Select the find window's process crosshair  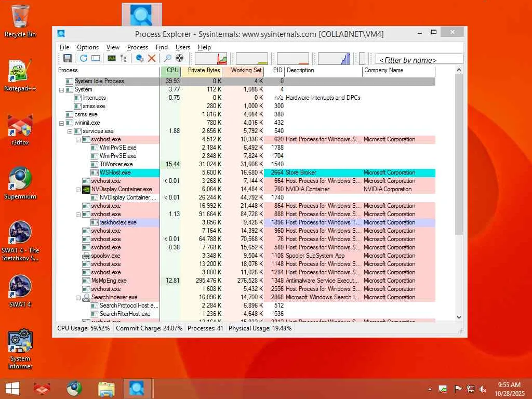(179, 58)
